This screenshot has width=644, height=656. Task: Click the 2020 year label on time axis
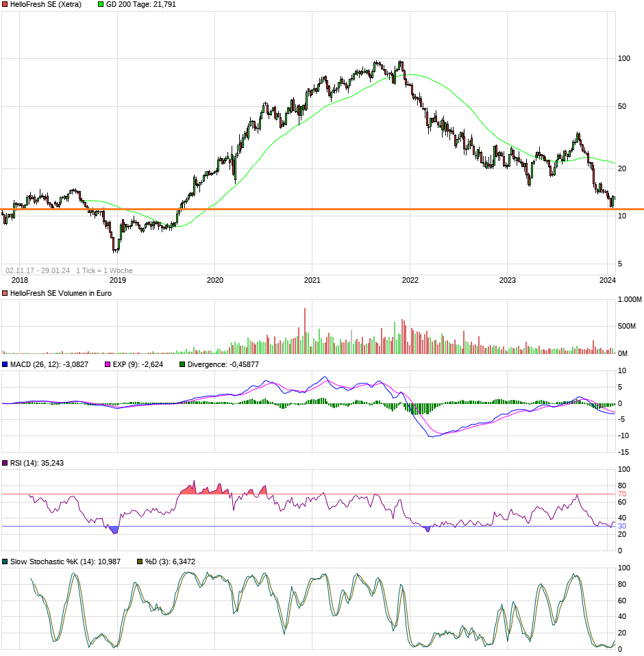[215, 280]
